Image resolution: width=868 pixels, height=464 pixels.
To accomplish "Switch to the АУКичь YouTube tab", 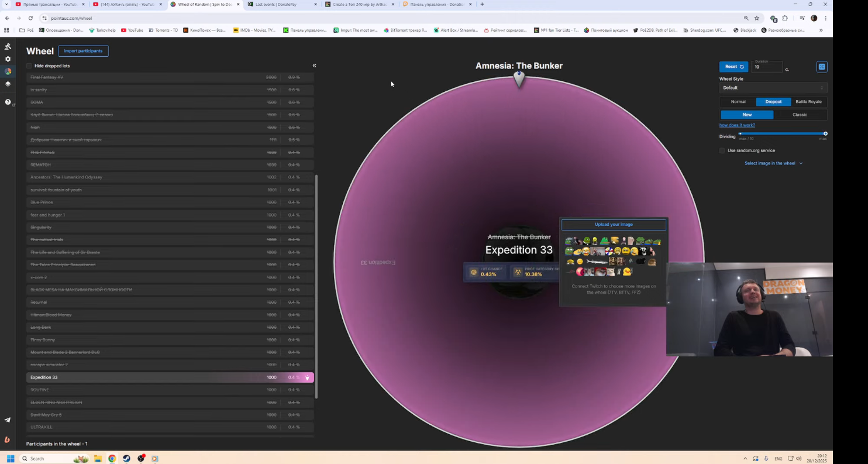I will [128, 4].
